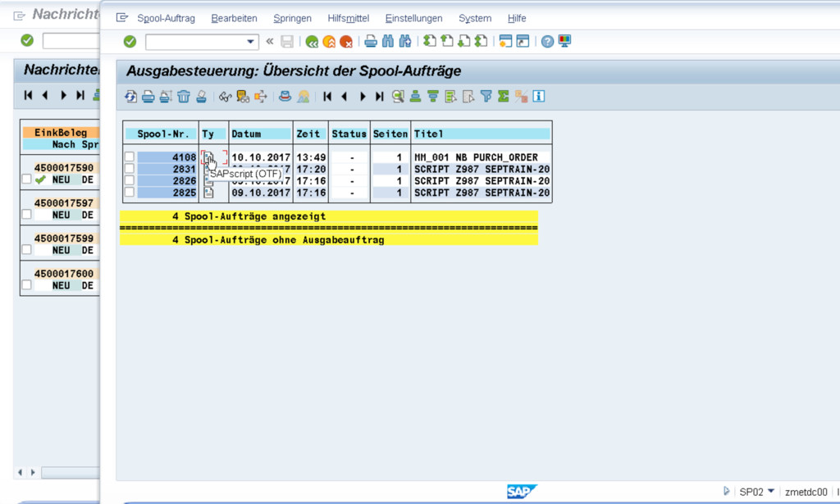
Task: Click the red Cancel icon
Action: point(346,41)
